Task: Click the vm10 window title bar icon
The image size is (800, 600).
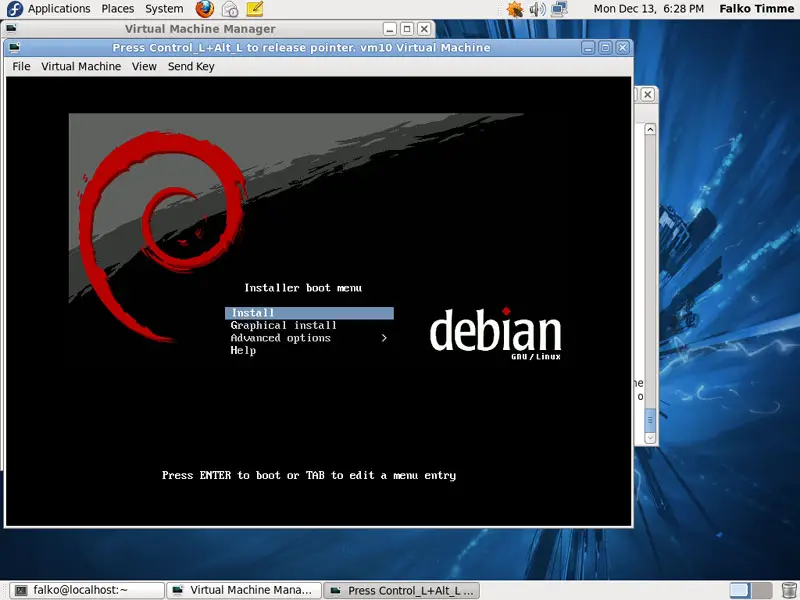Action: coord(14,48)
